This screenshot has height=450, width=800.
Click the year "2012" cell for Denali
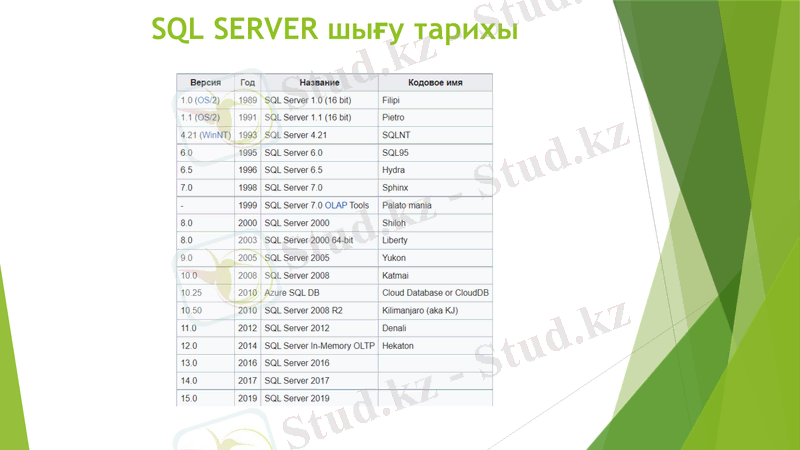tap(248, 328)
